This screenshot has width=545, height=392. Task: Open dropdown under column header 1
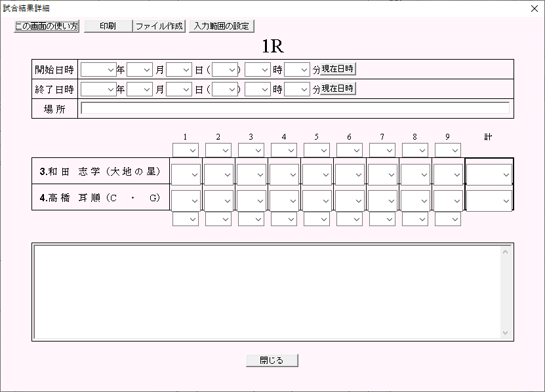pos(186,150)
